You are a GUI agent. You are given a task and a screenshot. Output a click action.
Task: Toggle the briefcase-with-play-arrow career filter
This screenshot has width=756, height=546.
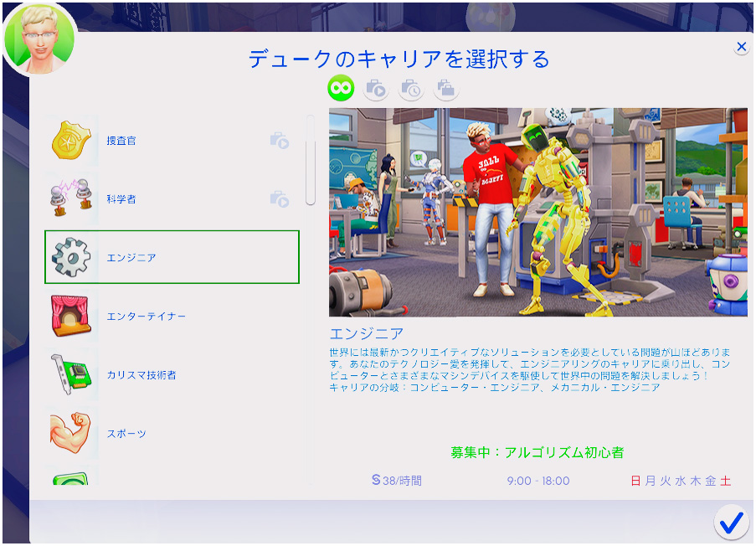[376, 88]
